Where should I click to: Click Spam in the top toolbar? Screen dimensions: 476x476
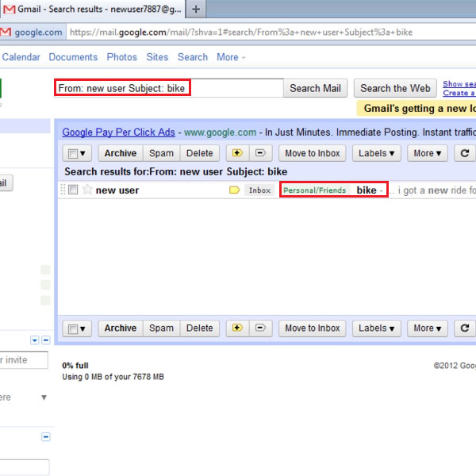[162, 153]
